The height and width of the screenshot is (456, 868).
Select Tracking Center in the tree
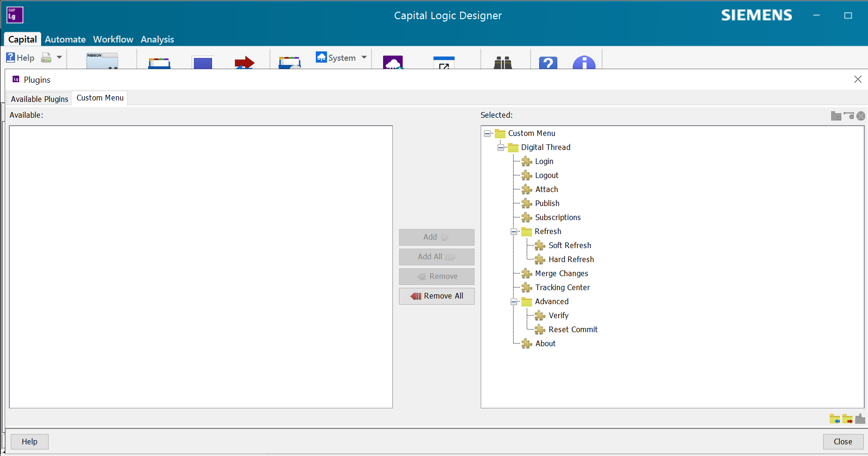click(x=562, y=287)
